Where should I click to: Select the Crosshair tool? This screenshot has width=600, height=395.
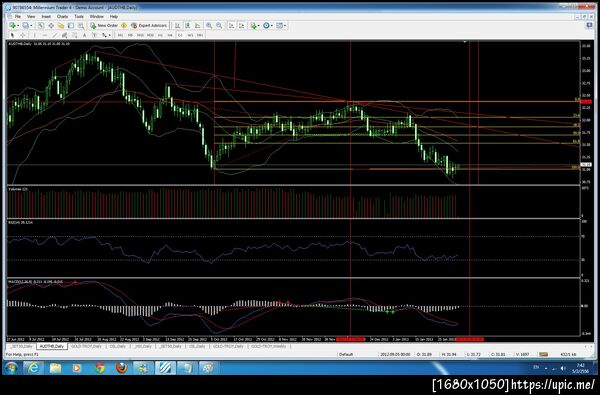(23, 35)
